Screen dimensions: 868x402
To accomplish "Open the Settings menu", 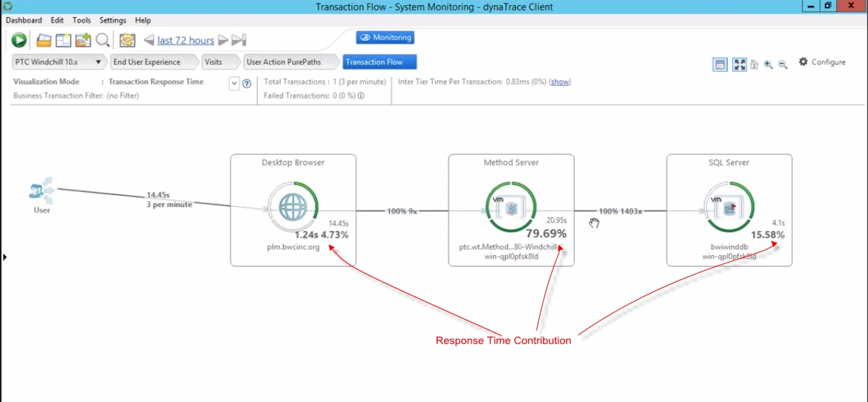I will 113,20.
